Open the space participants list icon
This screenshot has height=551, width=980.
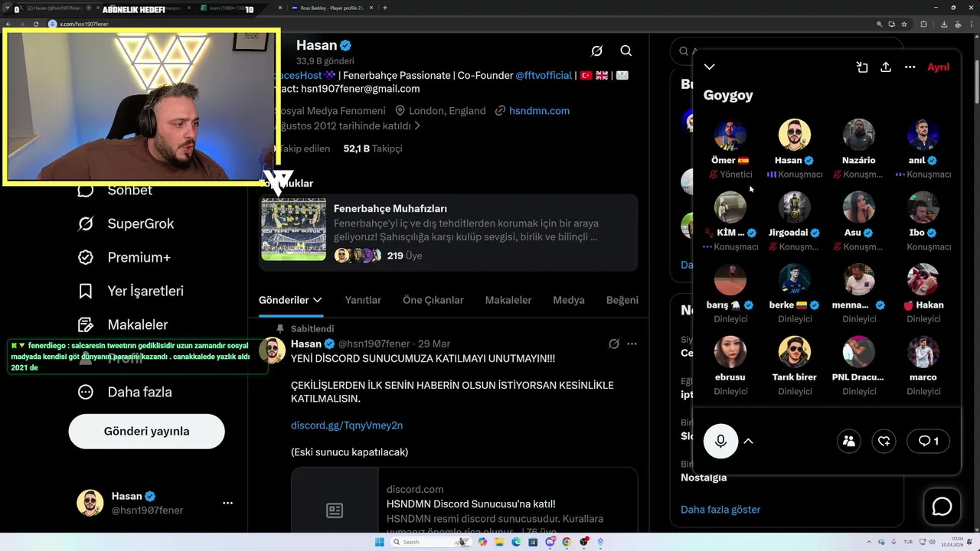click(x=848, y=441)
